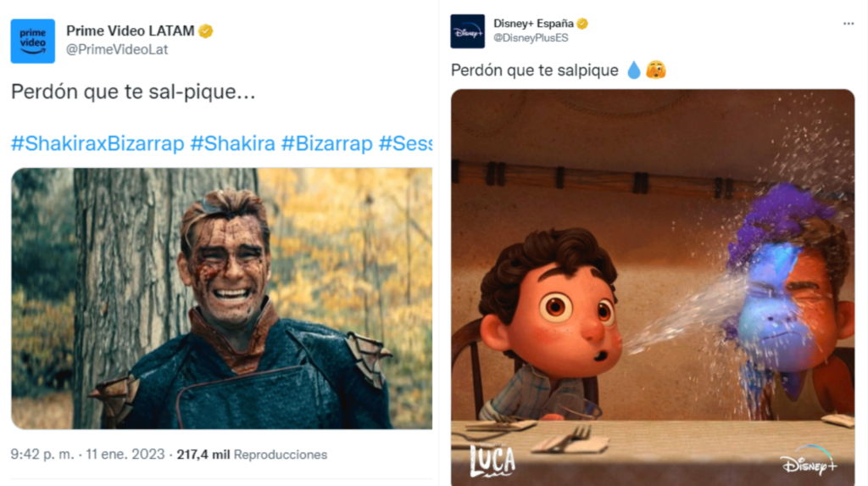
Task: Open the #ShakiraxBizarrap hashtag
Action: (x=97, y=143)
